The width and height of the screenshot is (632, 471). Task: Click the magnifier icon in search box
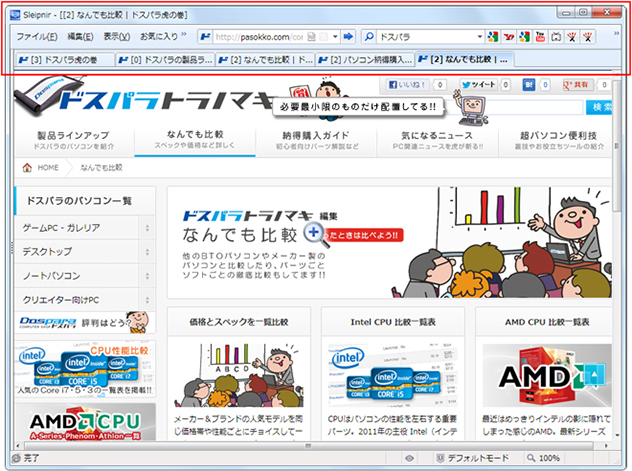368,37
